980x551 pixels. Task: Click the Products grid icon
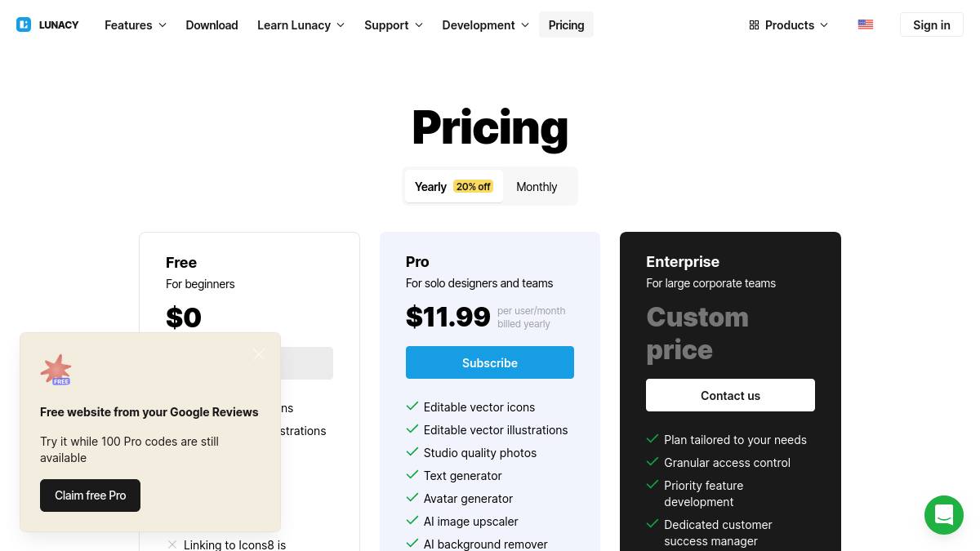pos(754,25)
